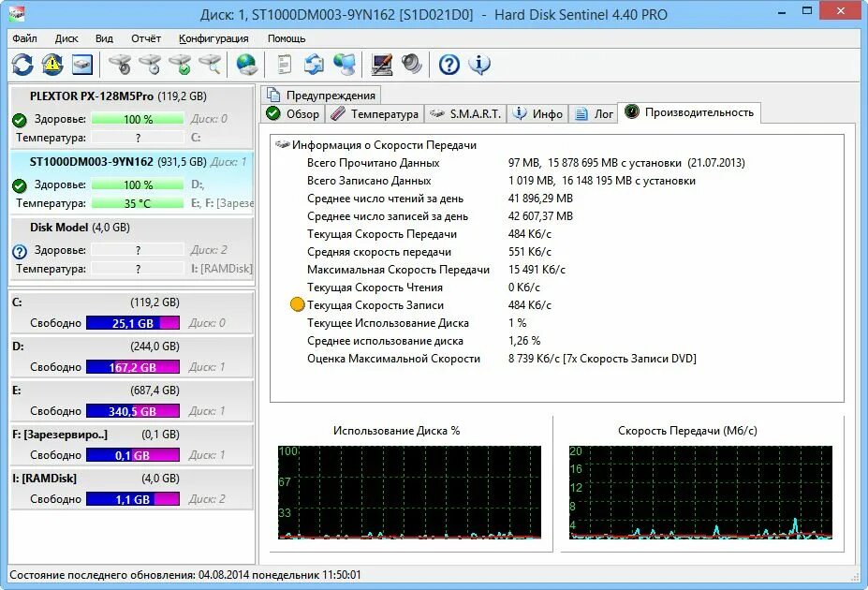The height and width of the screenshot is (590, 868).
Task: Click the Скорость Передачи (Мб/с) graph
Action: pos(700,492)
